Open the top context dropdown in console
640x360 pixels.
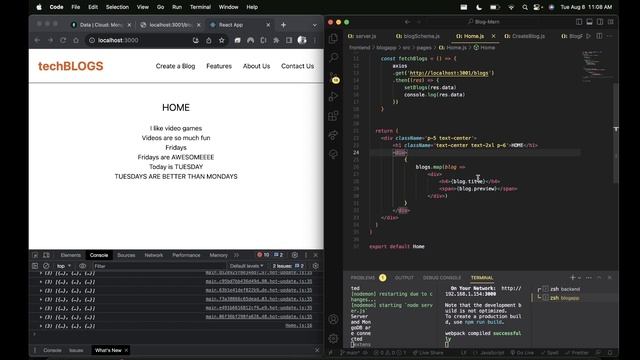(x=64, y=266)
